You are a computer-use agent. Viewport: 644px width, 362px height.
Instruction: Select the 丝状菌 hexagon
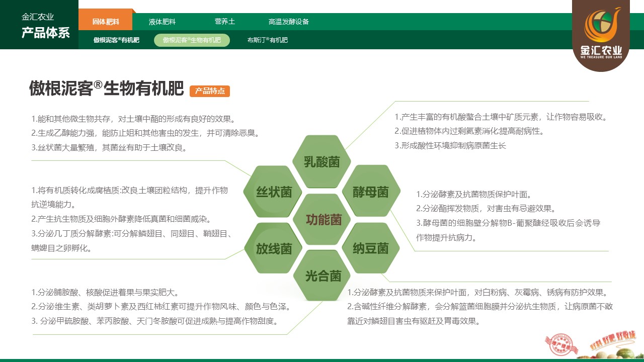(x=274, y=192)
